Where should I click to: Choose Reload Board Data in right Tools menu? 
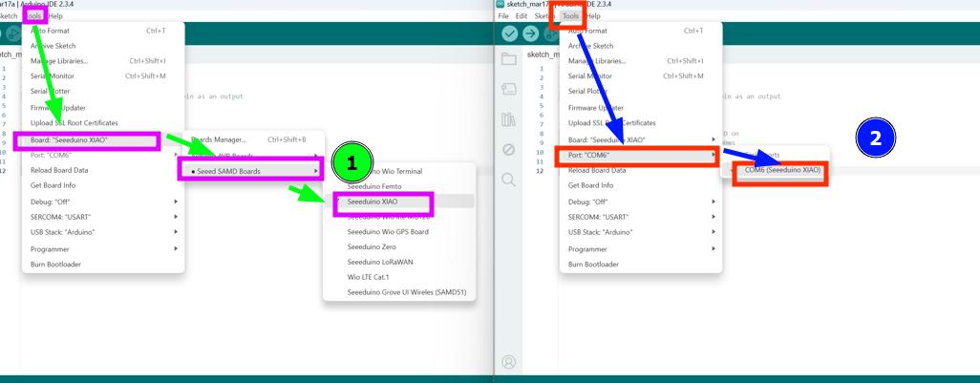641,170
